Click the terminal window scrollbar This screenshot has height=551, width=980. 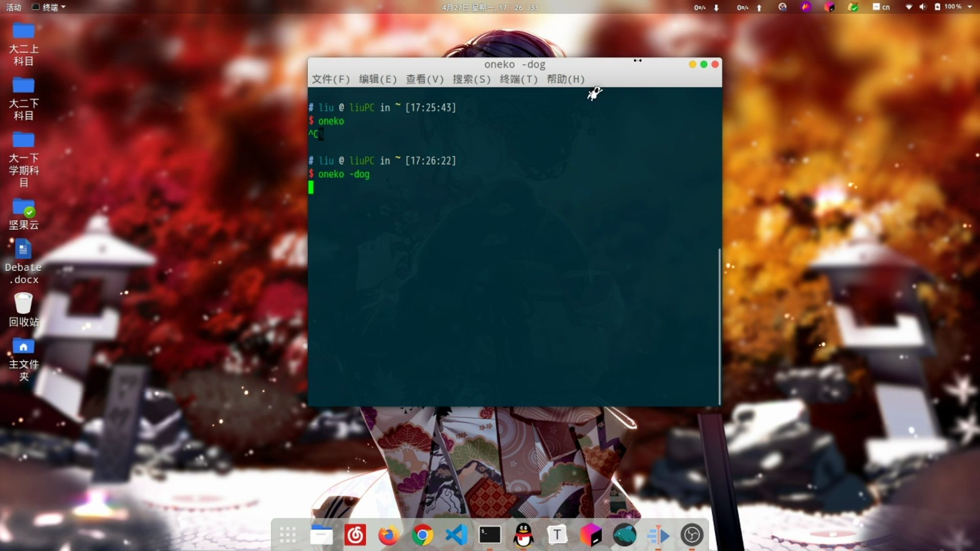(719, 327)
